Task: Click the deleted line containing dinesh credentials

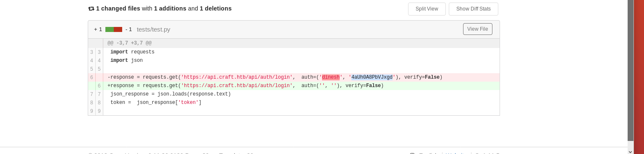Action: [294, 77]
